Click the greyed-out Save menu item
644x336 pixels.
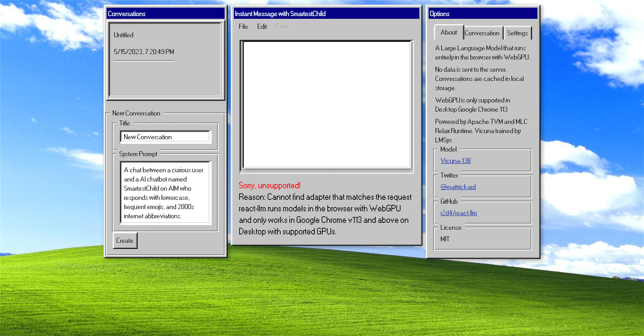[283, 27]
